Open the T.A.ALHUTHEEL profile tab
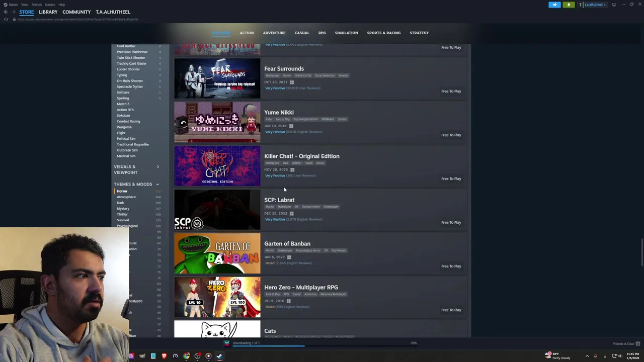 pos(113,12)
